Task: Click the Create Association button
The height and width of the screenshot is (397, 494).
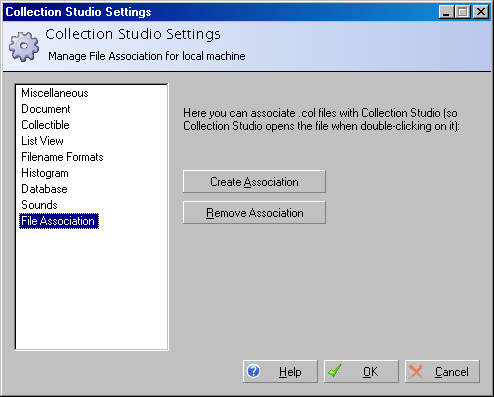Action: [x=254, y=182]
